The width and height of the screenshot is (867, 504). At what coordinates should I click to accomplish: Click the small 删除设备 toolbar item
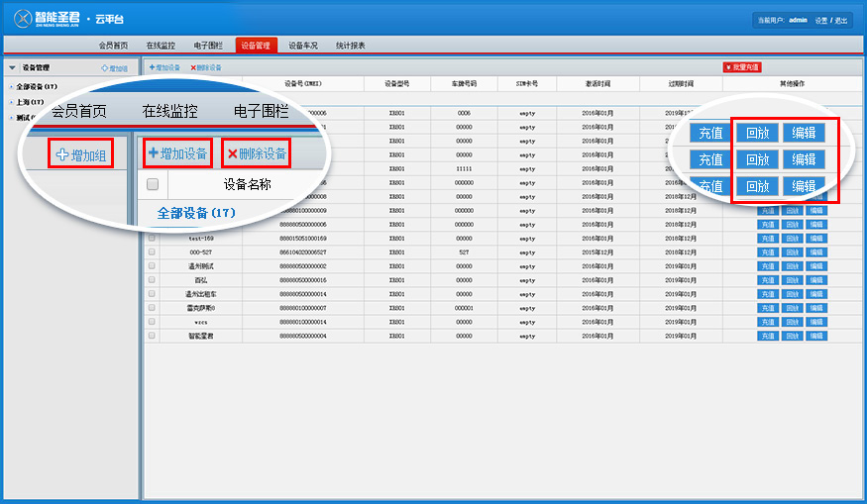coord(206,67)
